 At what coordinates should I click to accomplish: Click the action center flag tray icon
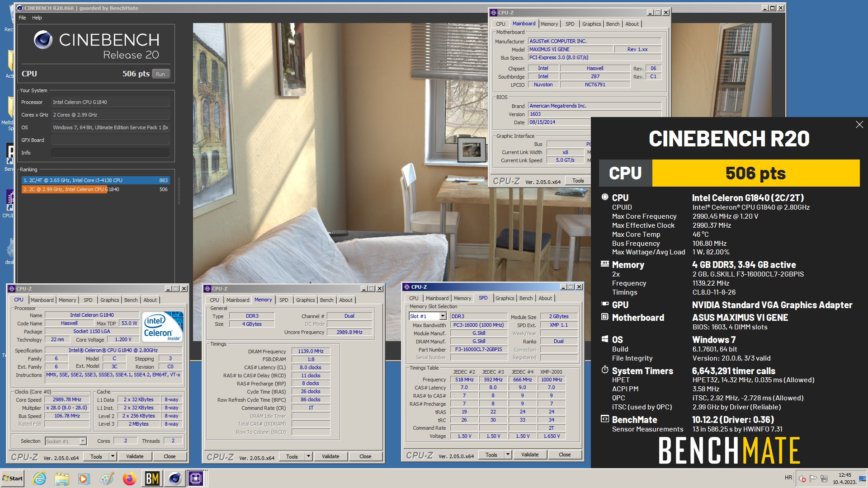click(x=813, y=479)
